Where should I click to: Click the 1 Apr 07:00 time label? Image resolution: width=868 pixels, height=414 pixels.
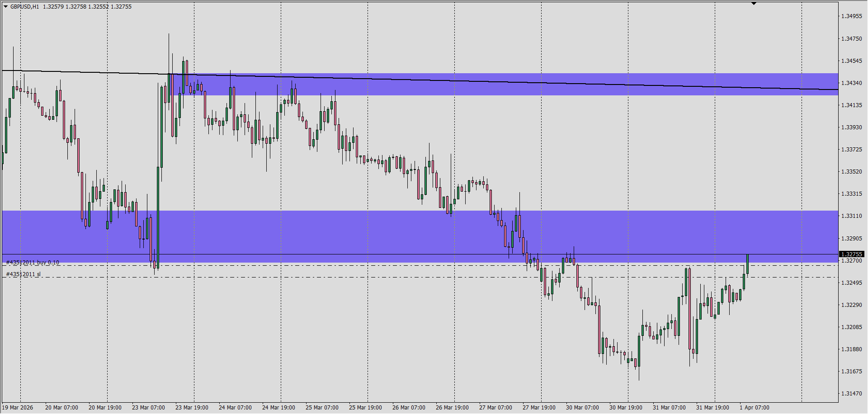tap(755, 408)
